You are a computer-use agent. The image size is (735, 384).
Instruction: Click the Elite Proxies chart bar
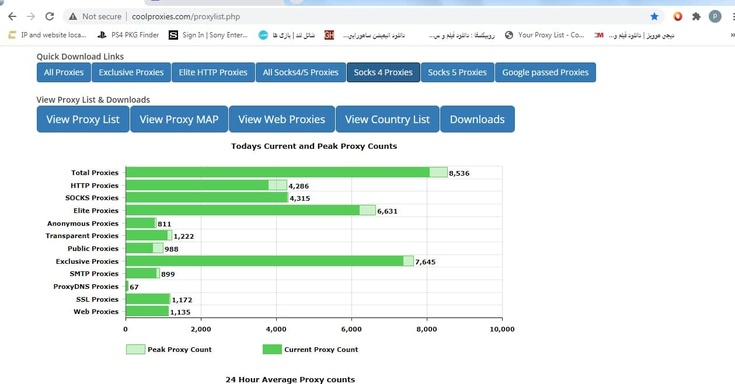pos(251,211)
